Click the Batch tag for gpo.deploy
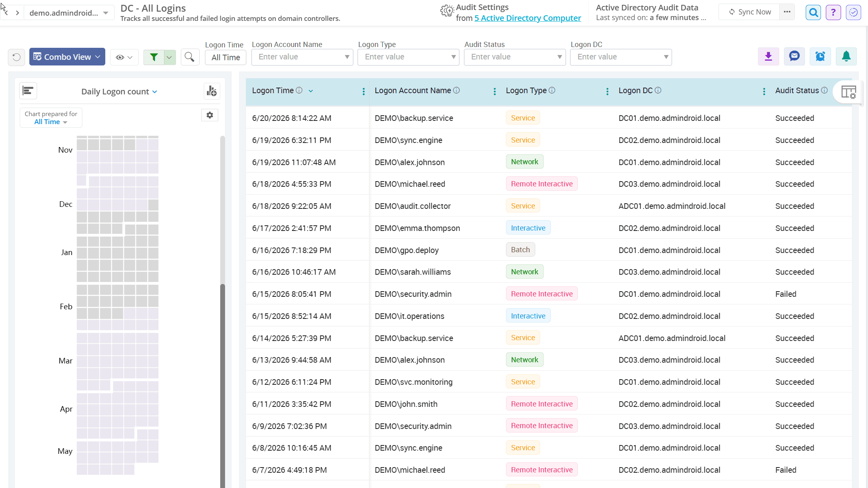This screenshot has width=868, height=488. click(x=520, y=250)
